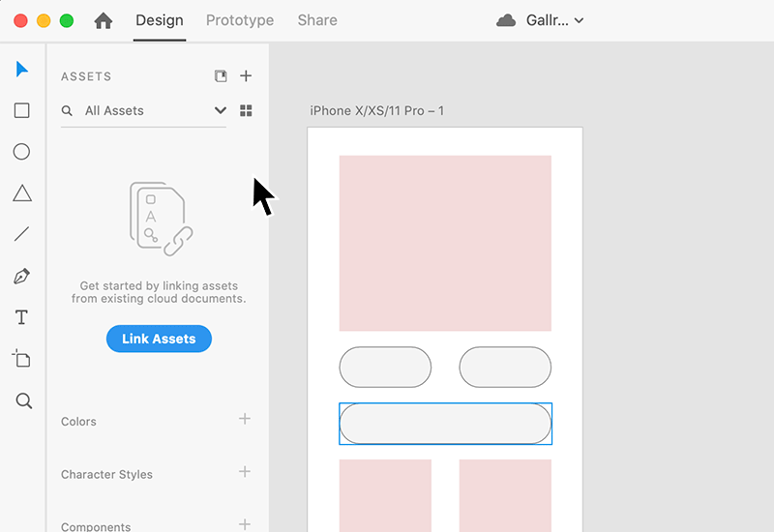
Task: Select the Pen tool
Action: tap(21, 277)
